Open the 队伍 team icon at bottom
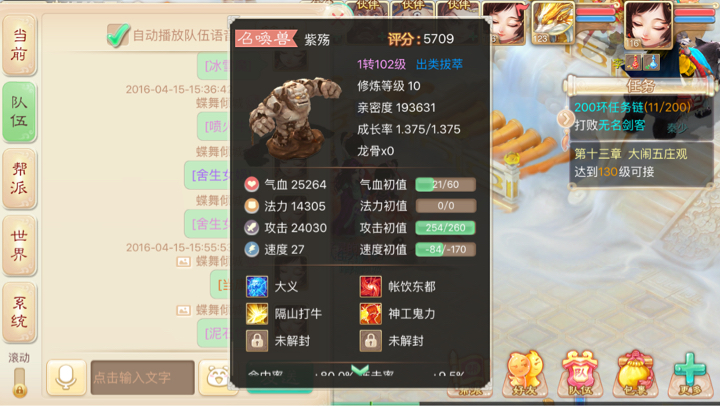The image size is (720, 406). [x=580, y=373]
